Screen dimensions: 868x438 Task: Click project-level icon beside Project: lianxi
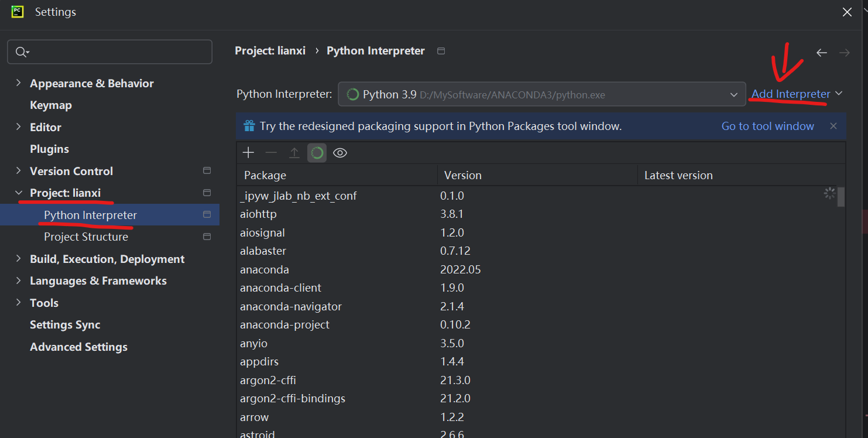point(207,193)
